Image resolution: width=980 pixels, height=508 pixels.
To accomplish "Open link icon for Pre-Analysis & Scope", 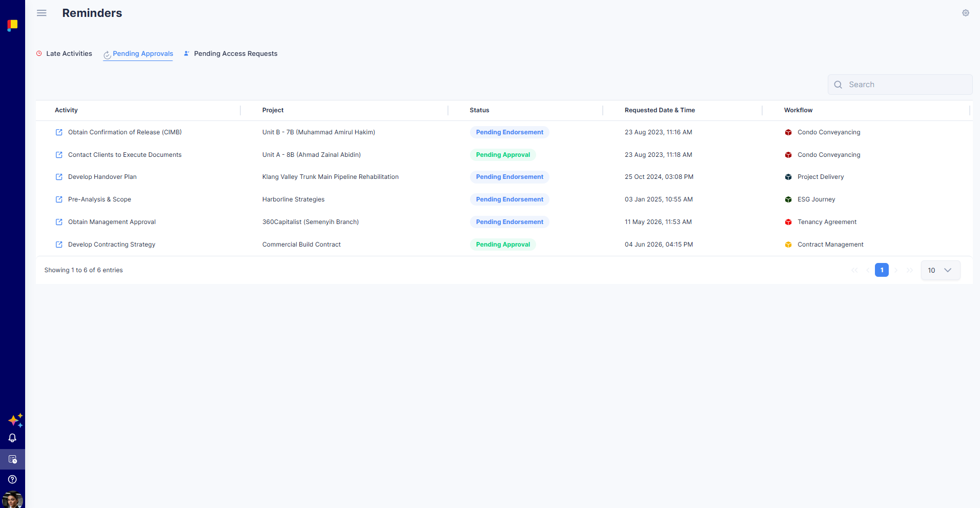I will point(59,199).
